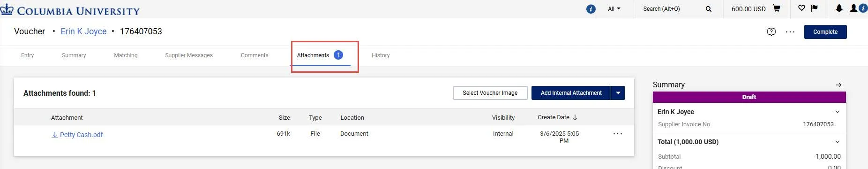
Task: Switch to the Entry tab
Action: coord(28,55)
